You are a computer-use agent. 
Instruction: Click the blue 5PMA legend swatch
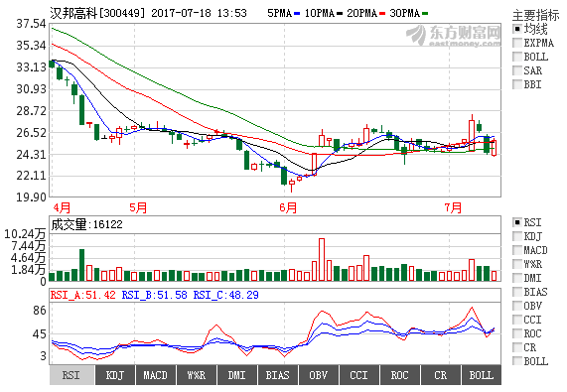297,14
